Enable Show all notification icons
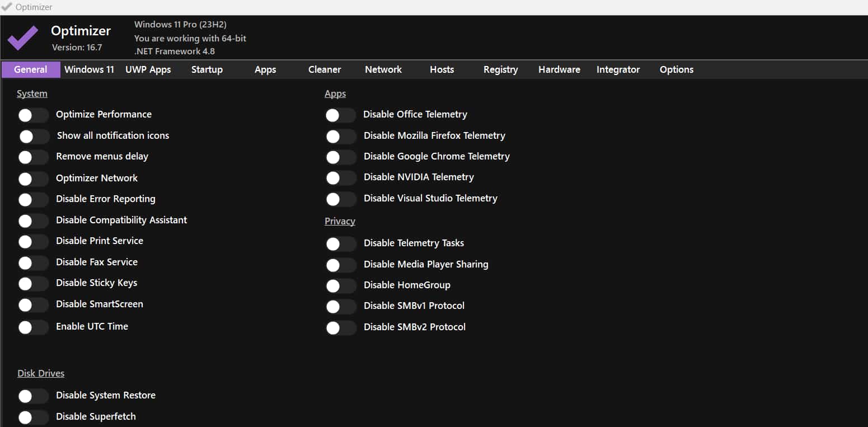 pyautogui.click(x=34, y=137)
